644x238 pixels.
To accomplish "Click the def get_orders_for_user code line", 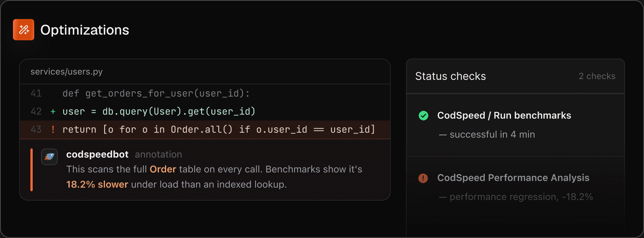I will (x=156, y=94).
